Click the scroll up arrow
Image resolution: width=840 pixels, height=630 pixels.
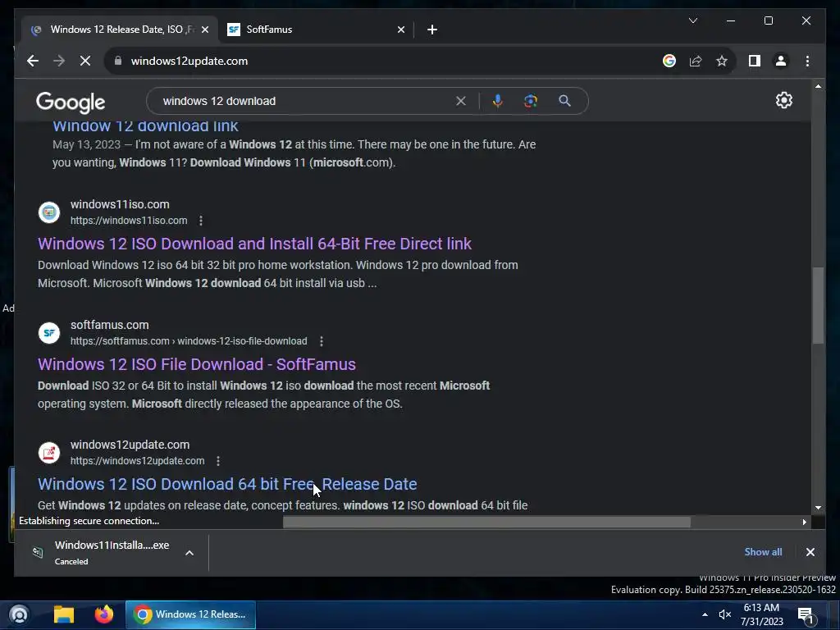(818, 86)
